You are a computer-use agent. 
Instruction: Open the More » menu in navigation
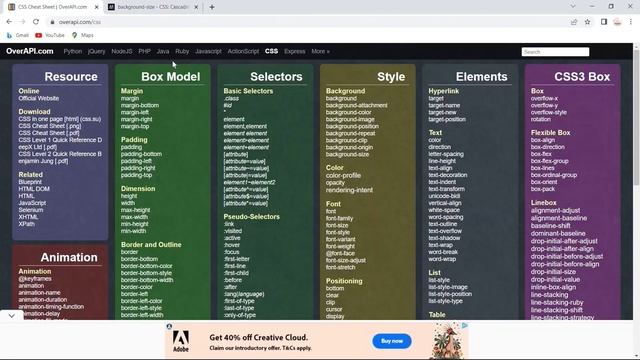coord(320,51)
